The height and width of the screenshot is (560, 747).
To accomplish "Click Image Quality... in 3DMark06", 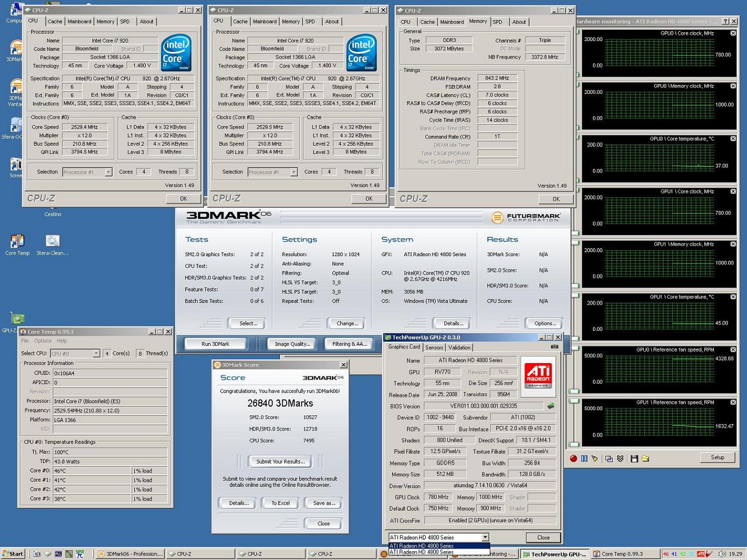I will (x=293, y=344).
